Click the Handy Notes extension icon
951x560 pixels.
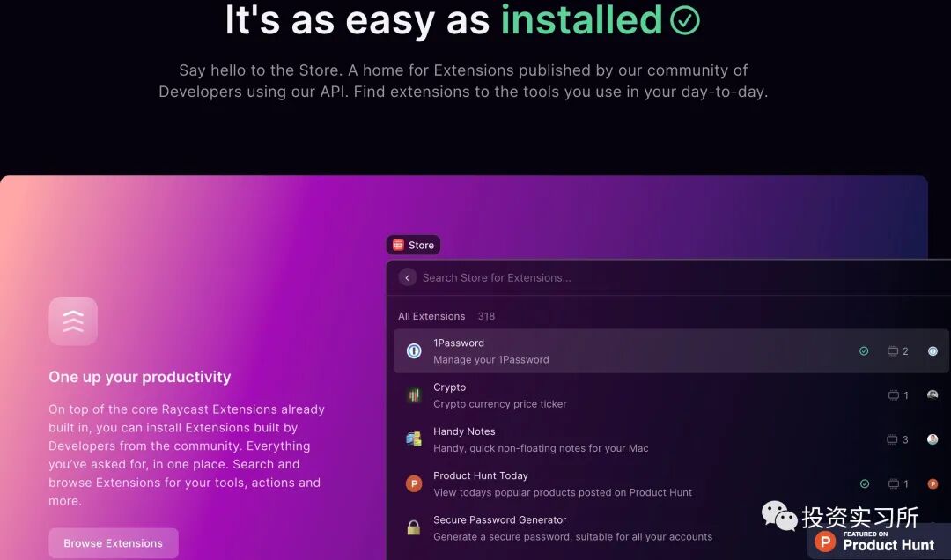click(414, 439)
